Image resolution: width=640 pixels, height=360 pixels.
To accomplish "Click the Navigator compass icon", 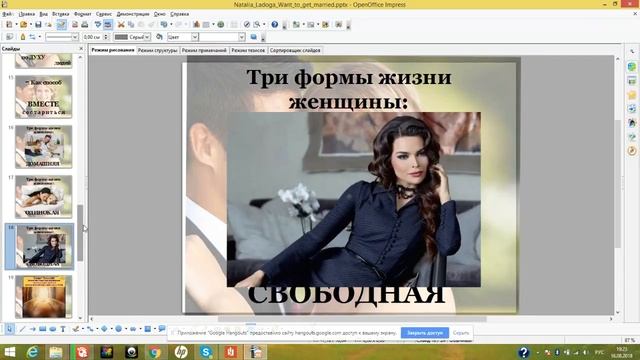I will pos(247,24).
